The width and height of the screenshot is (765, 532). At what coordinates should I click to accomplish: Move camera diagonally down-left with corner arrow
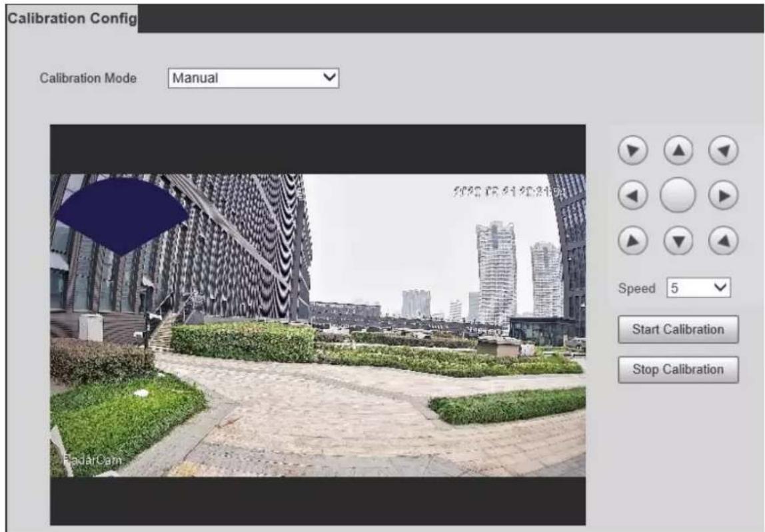(x=633, y=241)
